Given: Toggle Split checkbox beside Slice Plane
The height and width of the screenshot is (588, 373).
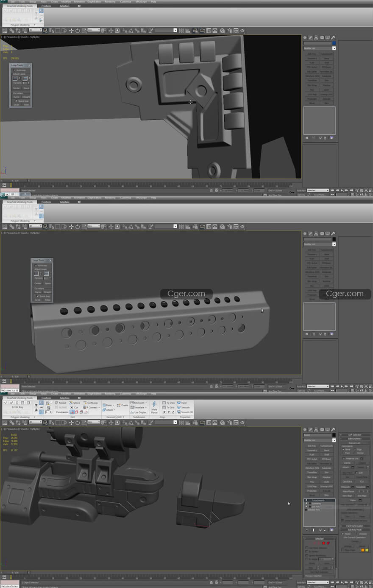Looking at the screenshot, I should (356, 473).
